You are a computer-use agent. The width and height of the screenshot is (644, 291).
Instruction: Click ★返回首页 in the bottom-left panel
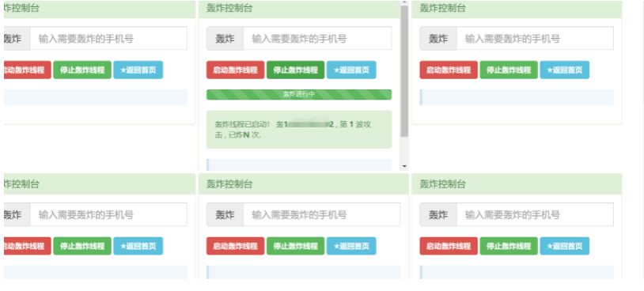tap(138, 246)
